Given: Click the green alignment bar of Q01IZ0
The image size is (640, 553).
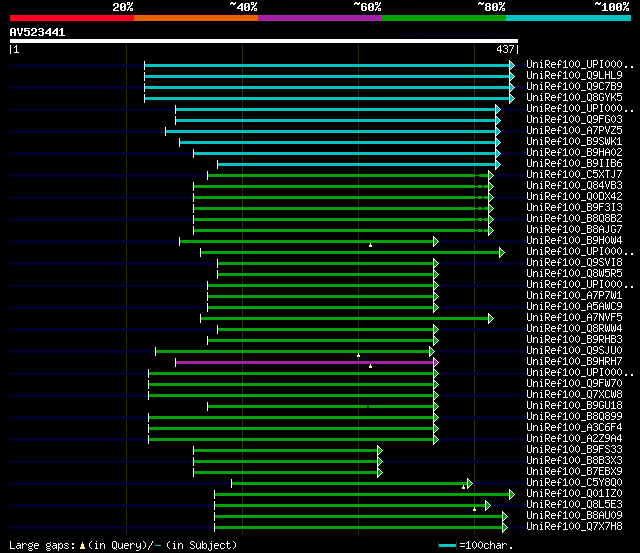Looking at the screenshot, I should (362, 495).
